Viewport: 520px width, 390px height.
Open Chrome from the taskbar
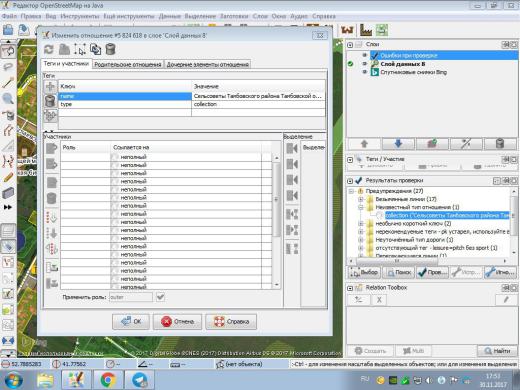(x=107, y=380)
